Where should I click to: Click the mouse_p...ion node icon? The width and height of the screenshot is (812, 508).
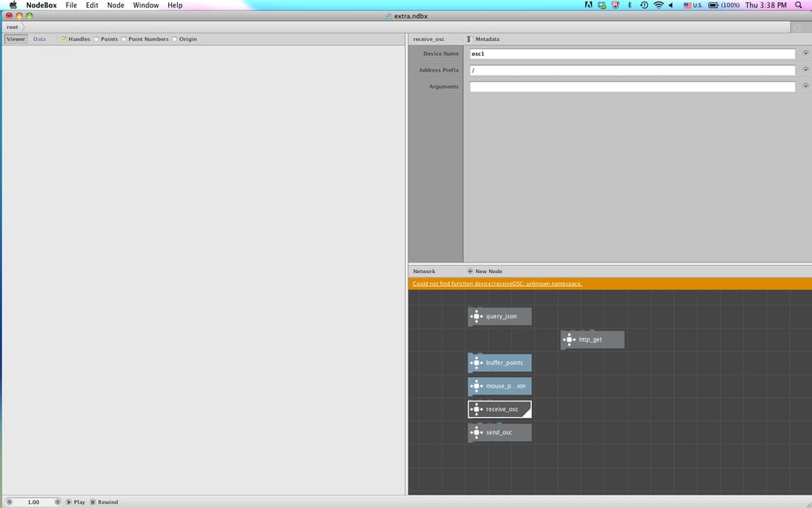[476, 386]
